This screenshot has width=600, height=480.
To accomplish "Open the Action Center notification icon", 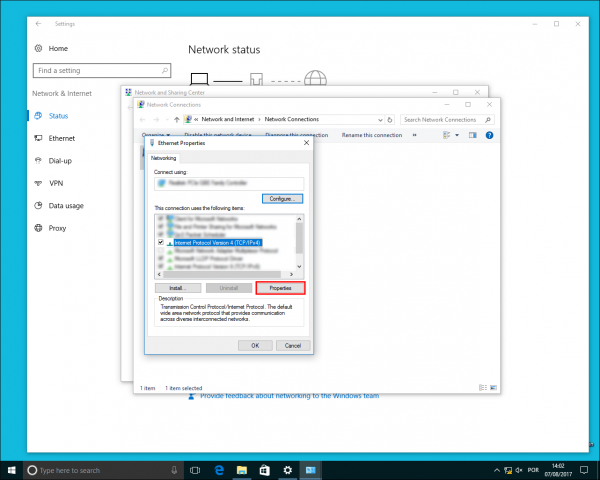I will [x=584, y=470].
